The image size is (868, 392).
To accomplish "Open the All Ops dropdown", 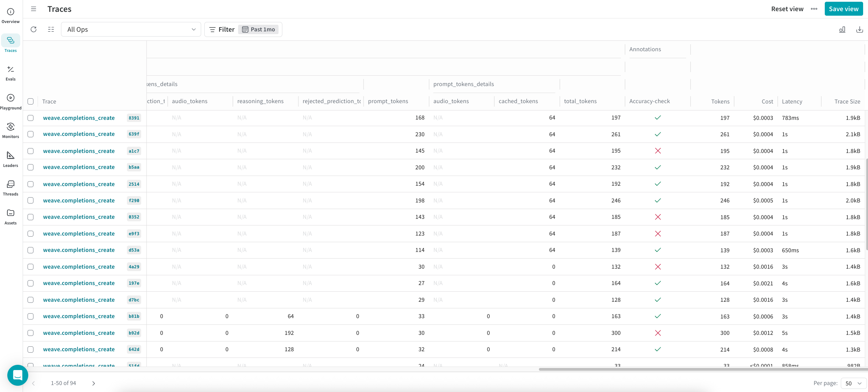I will click(131, 29).
